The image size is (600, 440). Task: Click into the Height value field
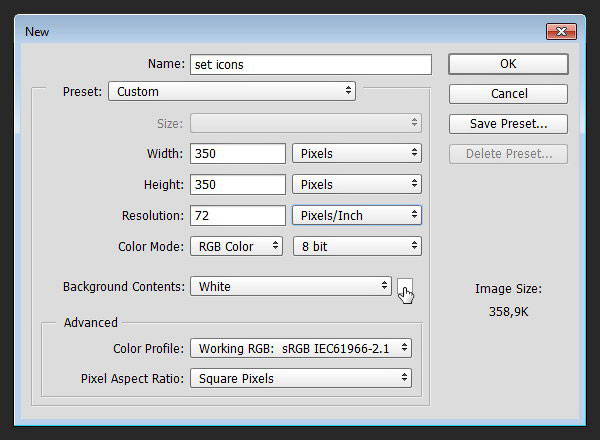click(x=238, y=184)
